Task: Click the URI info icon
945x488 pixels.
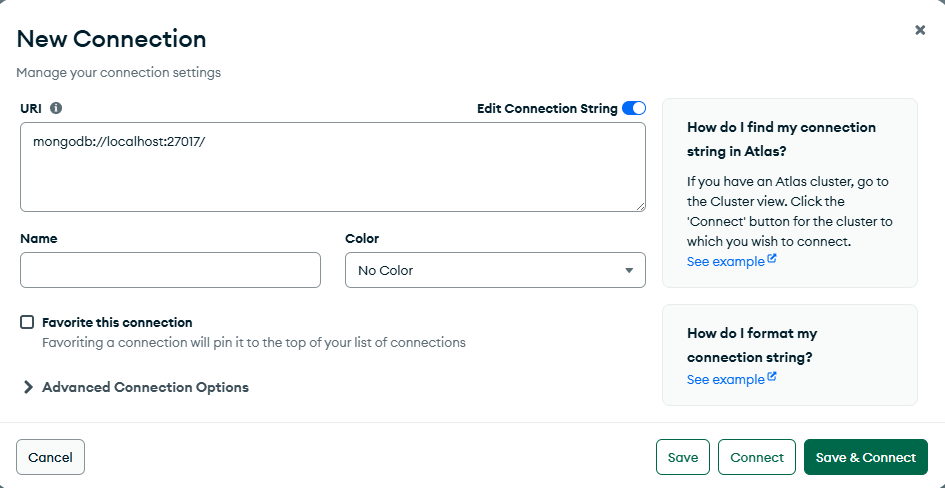Action: [x=56, y=108]
